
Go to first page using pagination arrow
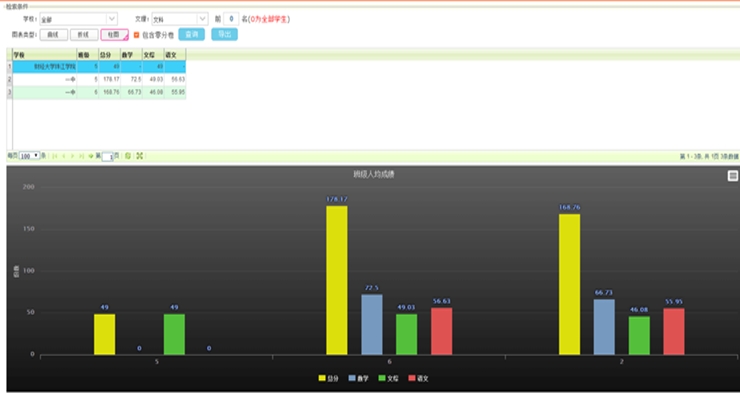(55, 156)
